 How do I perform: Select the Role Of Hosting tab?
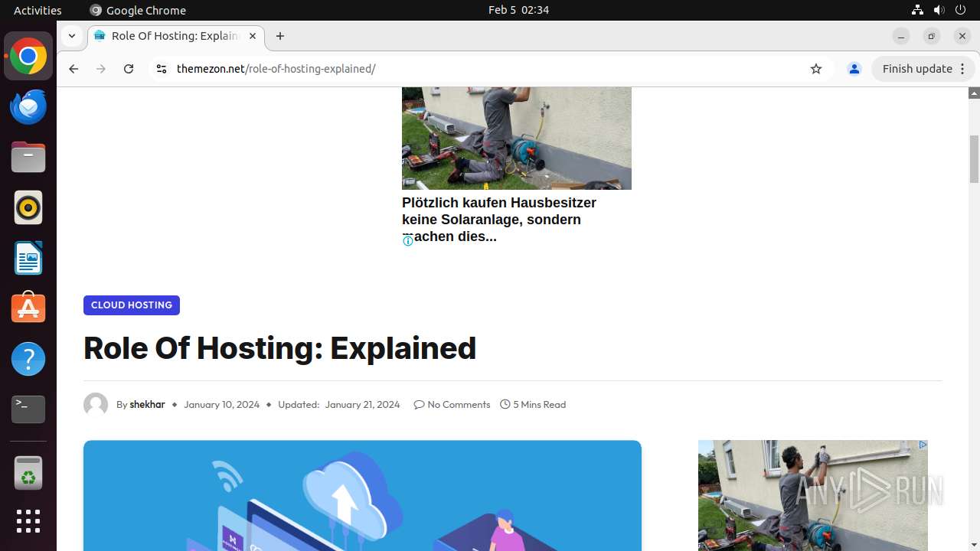pos(176,36)
